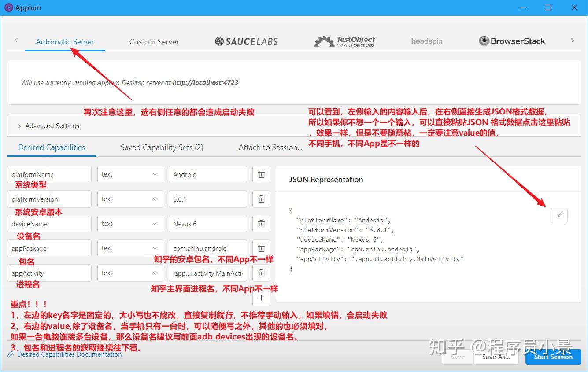Click the Save As button

[496, 357]
